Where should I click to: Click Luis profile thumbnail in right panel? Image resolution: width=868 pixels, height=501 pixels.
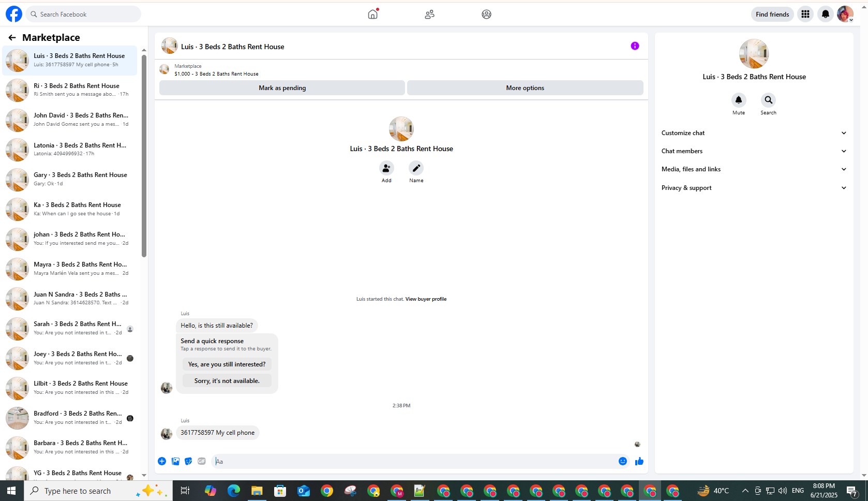click(x=754, y=54)
